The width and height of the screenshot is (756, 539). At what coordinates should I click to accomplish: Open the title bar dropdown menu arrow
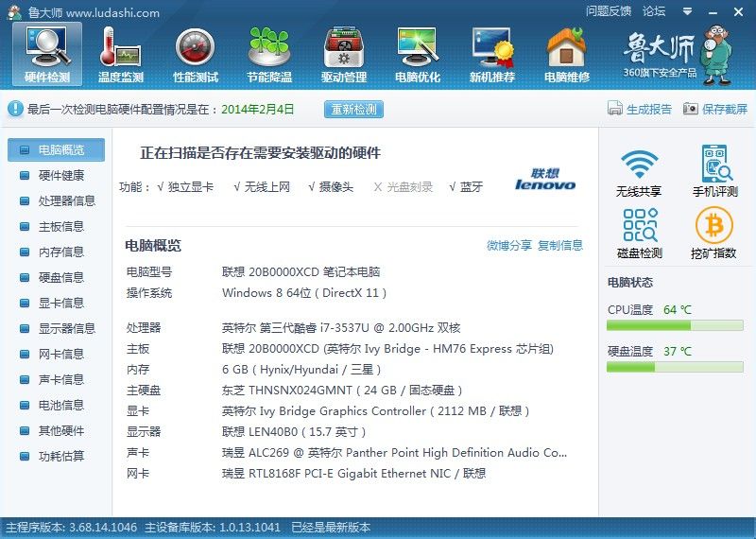pyautogui.click(x=688, y=11)
